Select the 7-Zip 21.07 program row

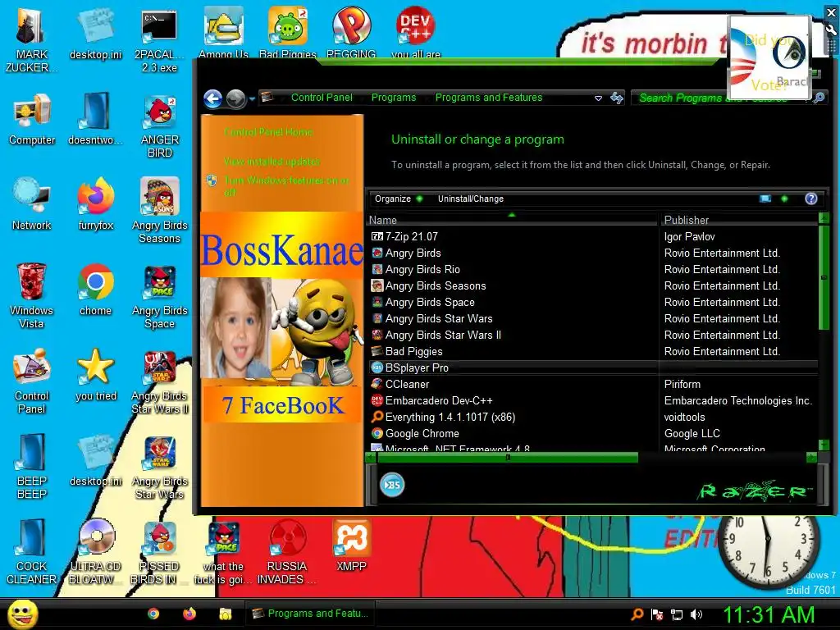click(592, 236)
